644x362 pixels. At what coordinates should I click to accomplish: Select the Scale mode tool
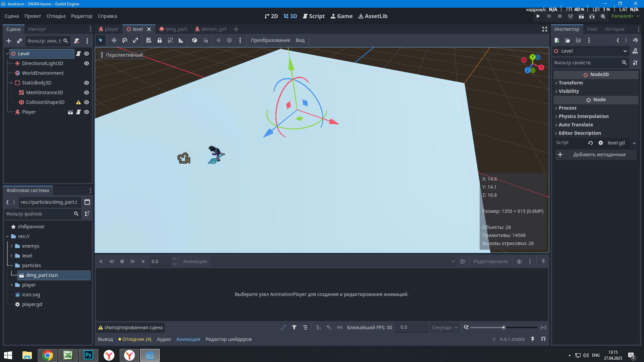(136, 40)
